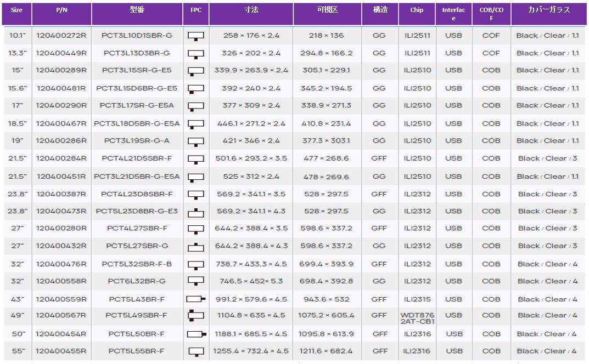
Task: Click dimension 339.9 × 263.9 × 2.4
Action: click(251, 70)
